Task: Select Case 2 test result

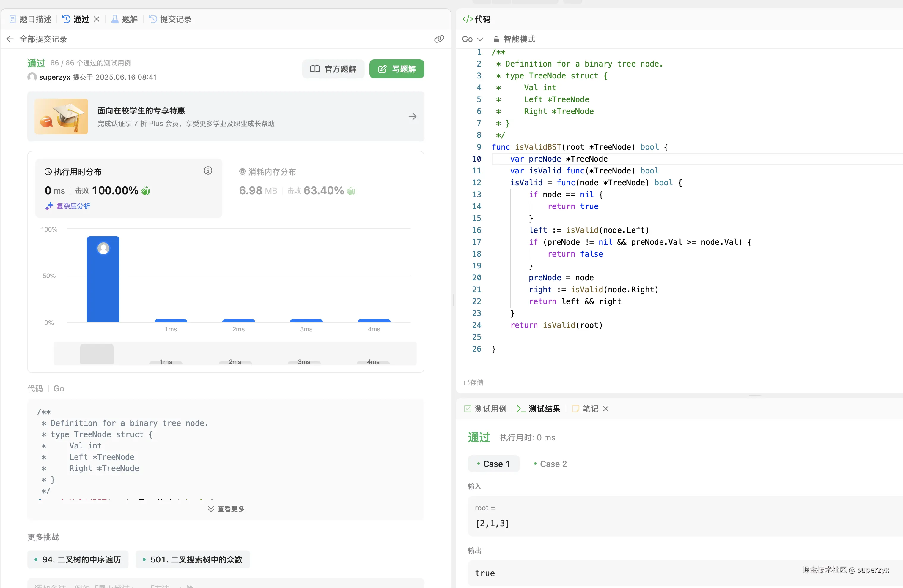Action: click(550, 464)
